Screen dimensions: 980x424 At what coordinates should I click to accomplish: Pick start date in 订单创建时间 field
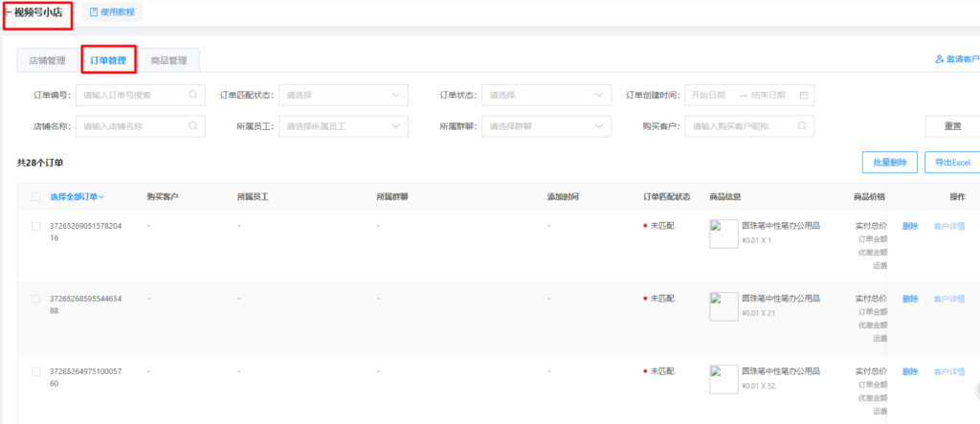[x=709, y=95]
